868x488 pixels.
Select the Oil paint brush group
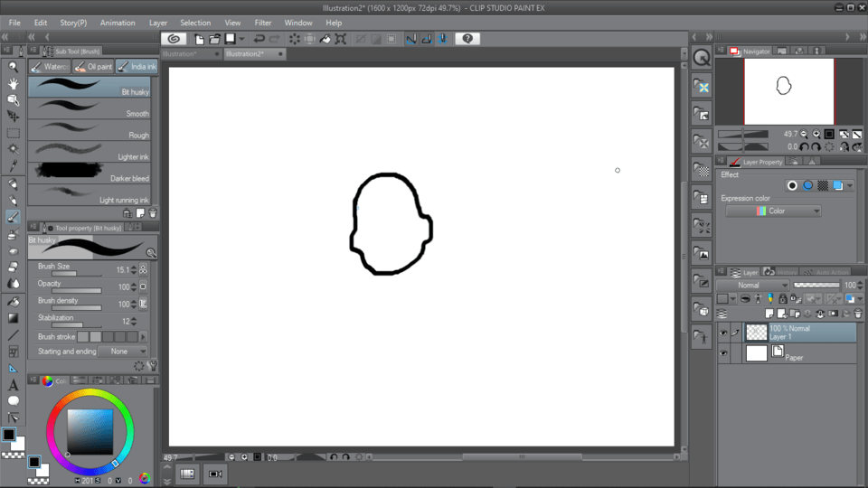(x=94, y=67)
